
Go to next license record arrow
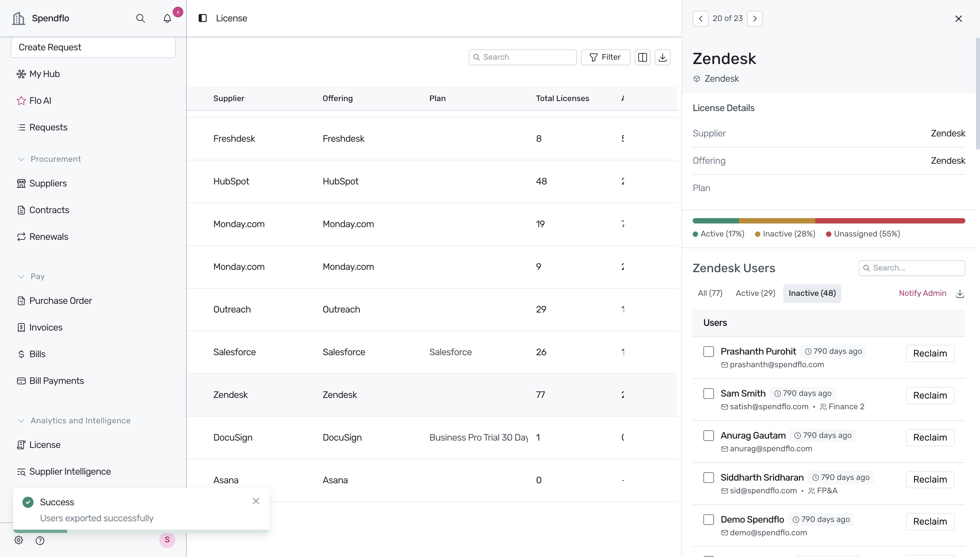(754, 18)
